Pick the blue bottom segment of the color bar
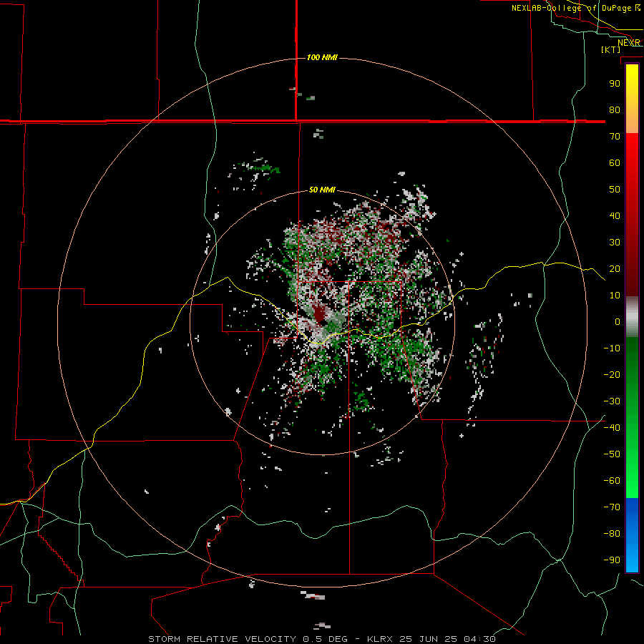 tap(632, 535)
